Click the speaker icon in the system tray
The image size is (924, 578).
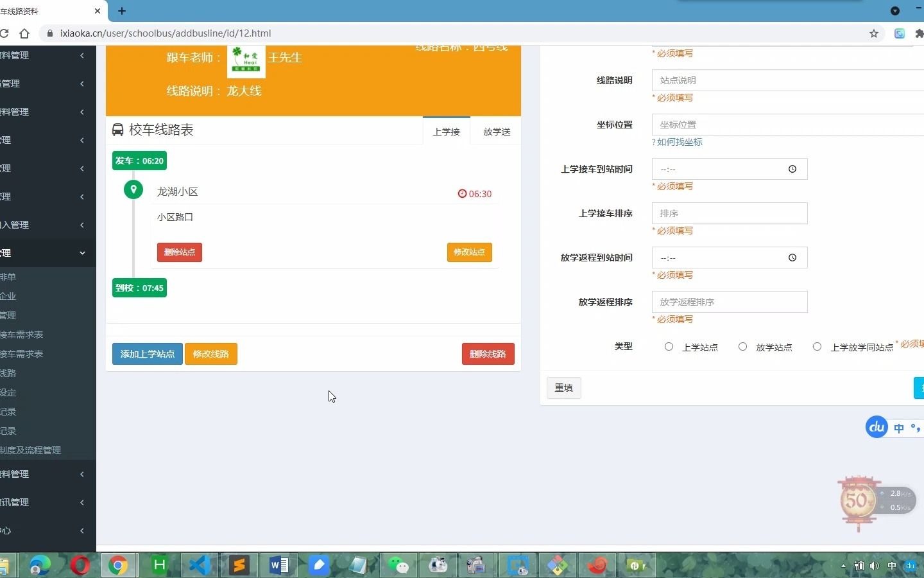pos(875,566)
